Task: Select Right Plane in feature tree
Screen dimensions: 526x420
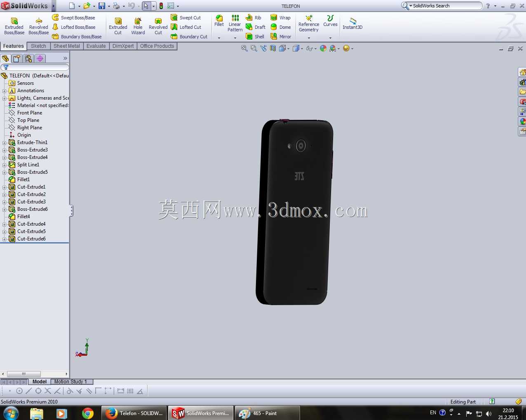Action: [x=30, y=128]
